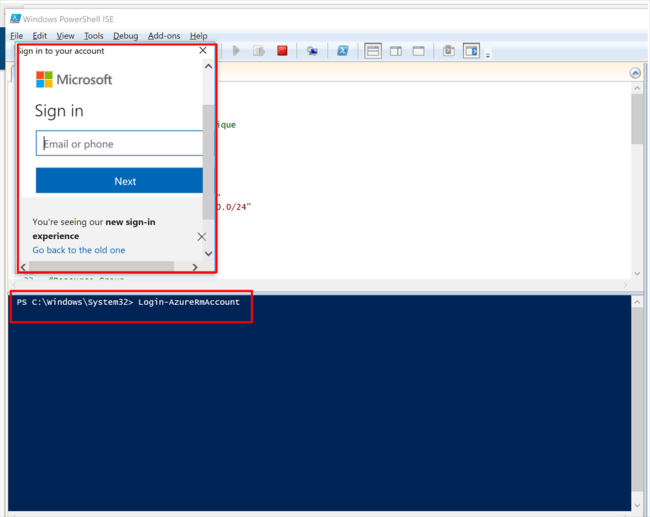
Task: Click console pane scroll down arrow
Action: click(x=637, y=505)
